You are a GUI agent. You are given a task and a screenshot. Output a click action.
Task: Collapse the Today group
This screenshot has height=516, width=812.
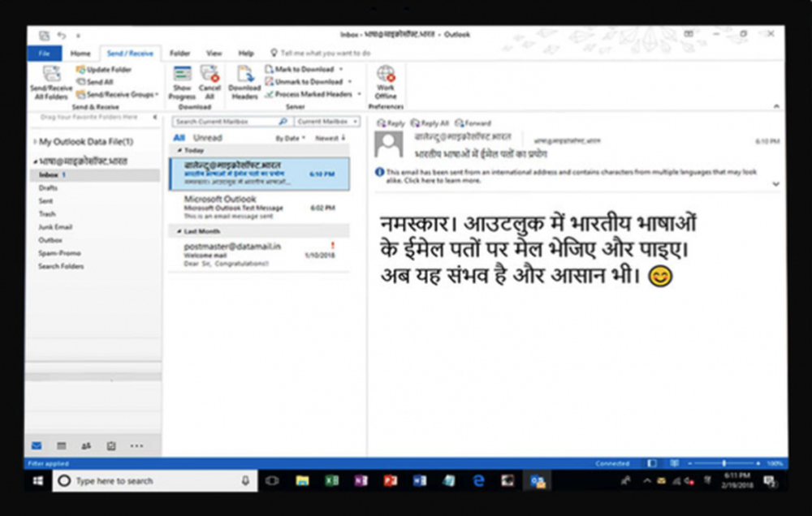tap(179, 151)
